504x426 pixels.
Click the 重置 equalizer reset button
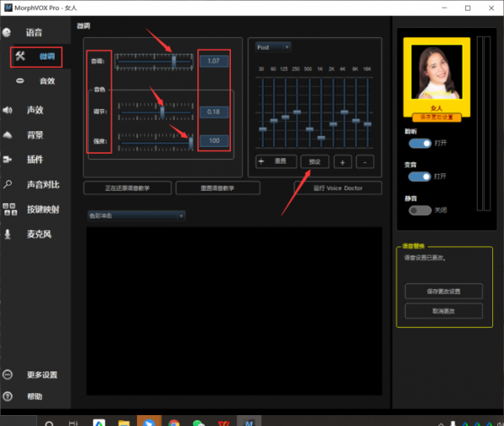276,161
